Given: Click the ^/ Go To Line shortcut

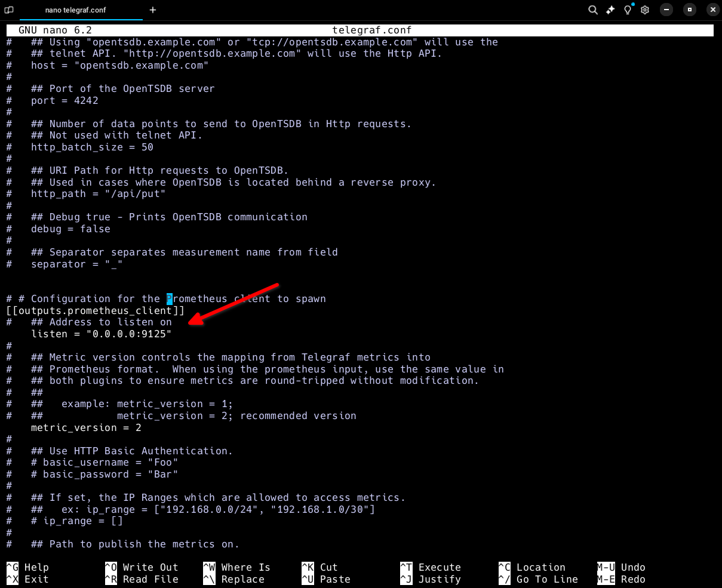Looking at the screenshot, I should (x=538, y=580).
